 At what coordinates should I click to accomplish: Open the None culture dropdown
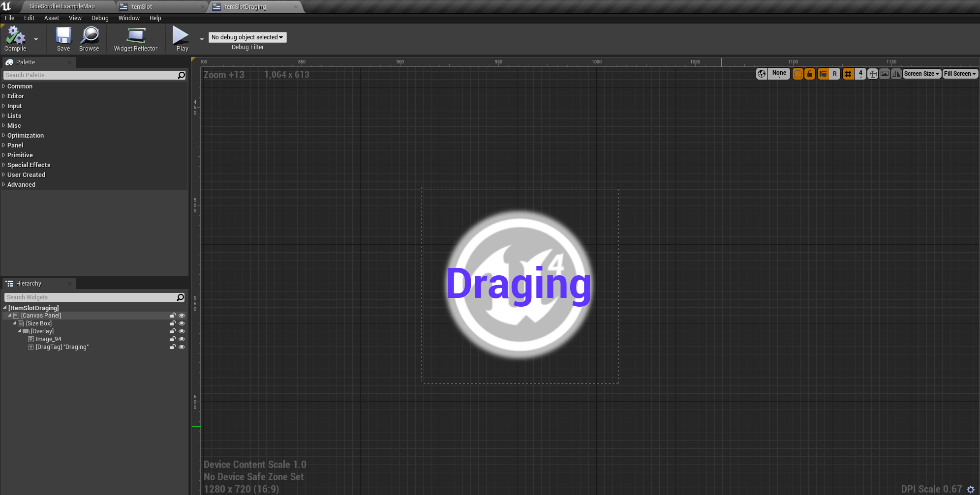779,74
